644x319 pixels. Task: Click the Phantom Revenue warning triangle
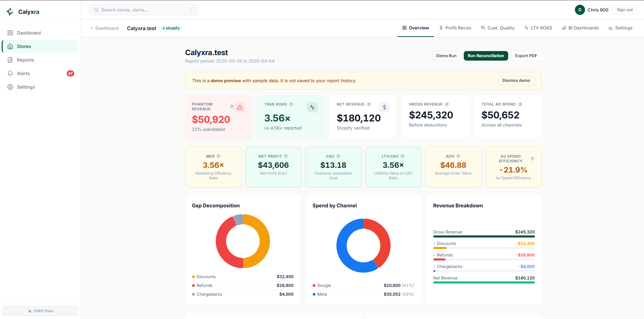click(241, 107)
